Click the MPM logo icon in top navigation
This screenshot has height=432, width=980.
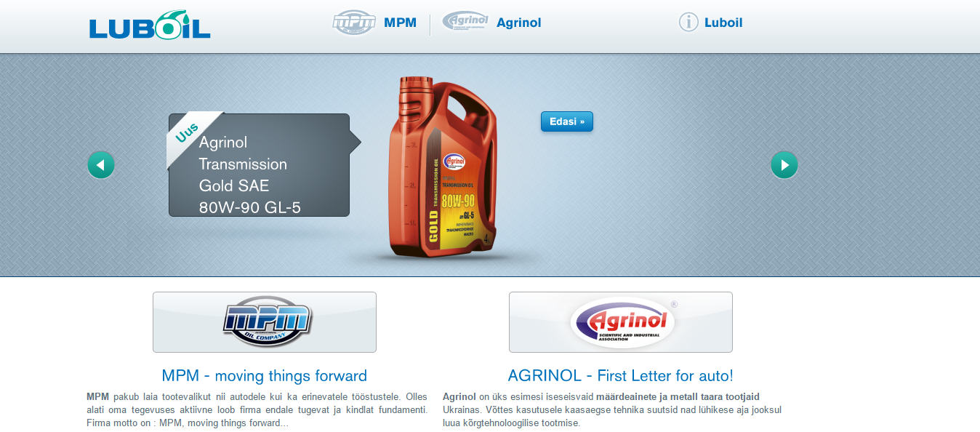(354, 23)
